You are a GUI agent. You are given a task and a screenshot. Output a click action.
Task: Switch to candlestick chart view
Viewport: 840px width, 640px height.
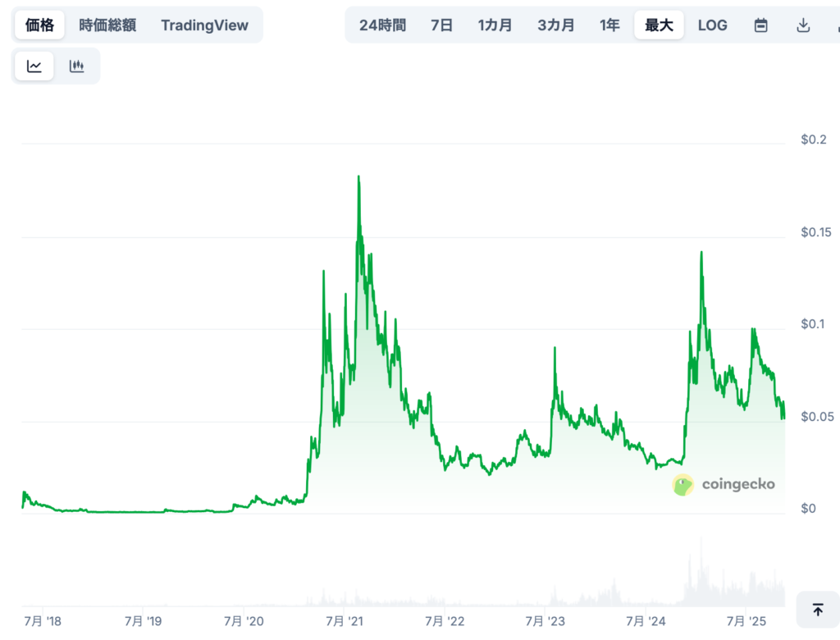(x=77, y=66)
